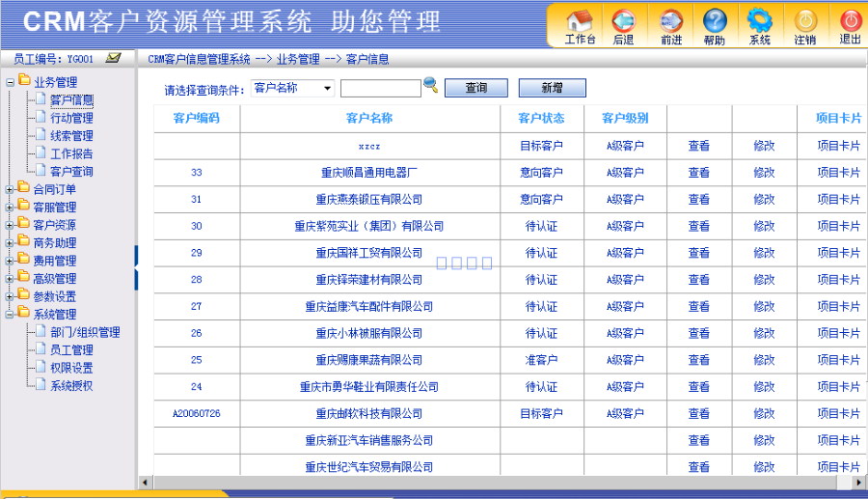This screenshot has height=499, width=868.
Task: Click 项目卡片 for 重庆赐康果蔬有限公司
Action: coord(839,360)
